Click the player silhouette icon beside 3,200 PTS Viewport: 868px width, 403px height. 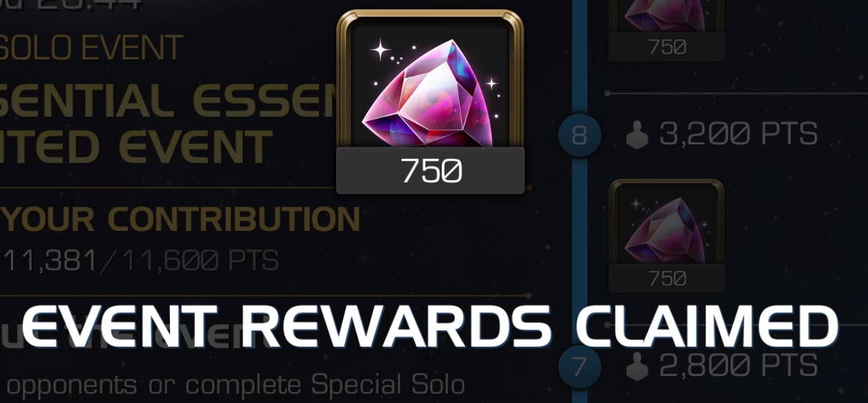(x=637, y=135)
